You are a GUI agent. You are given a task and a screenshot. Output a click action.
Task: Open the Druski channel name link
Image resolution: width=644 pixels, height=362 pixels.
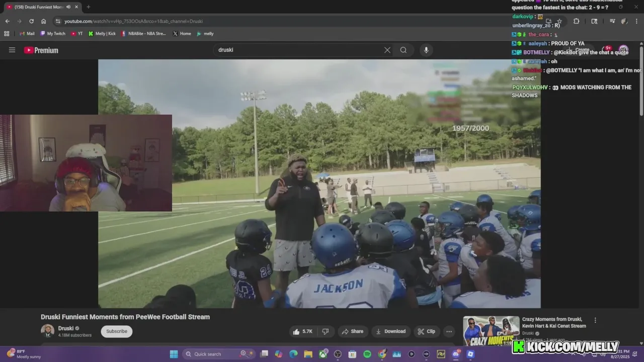pyautogui.click(x=65, y=328)
